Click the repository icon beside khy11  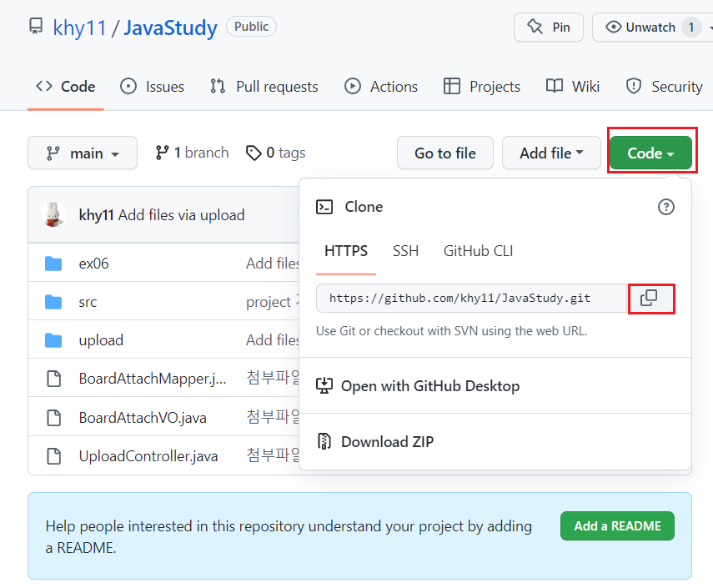(x=36, y=27)
